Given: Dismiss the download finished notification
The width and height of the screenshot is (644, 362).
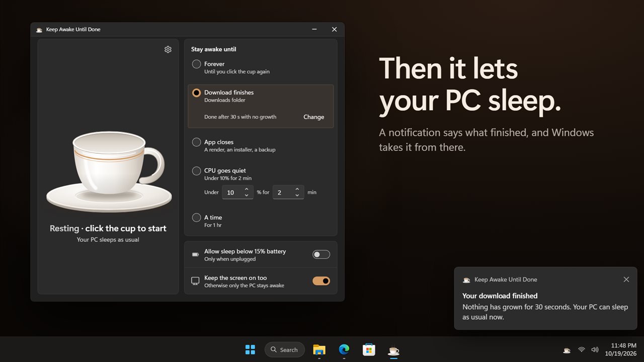Looking at the screenshot, I should click(x=626, y=280).
